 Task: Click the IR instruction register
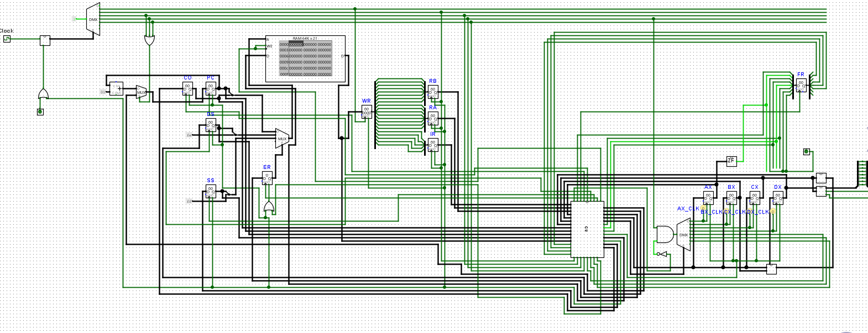pos(433,145)
